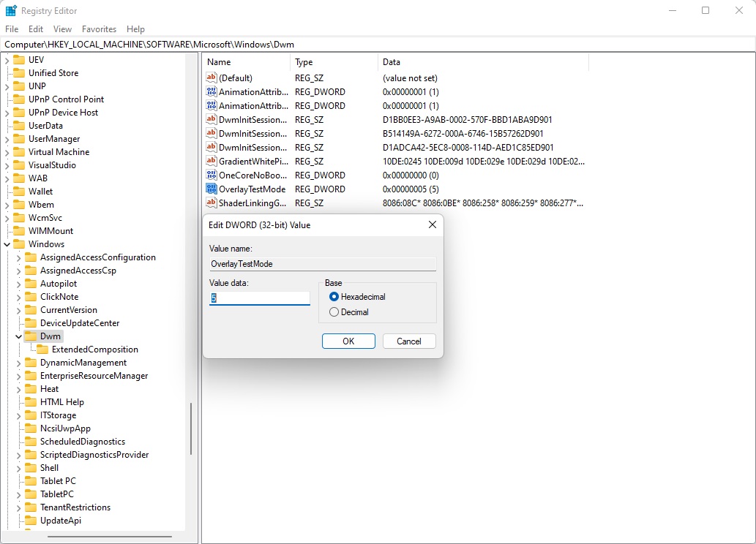Click the Wbem folder icon

coord(19,204)
